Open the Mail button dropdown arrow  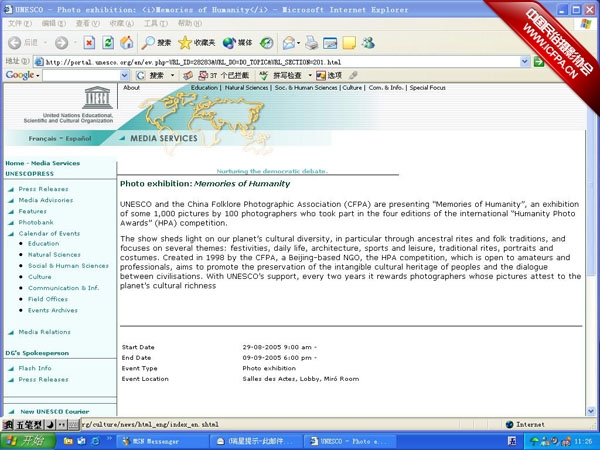click(298, 43)
